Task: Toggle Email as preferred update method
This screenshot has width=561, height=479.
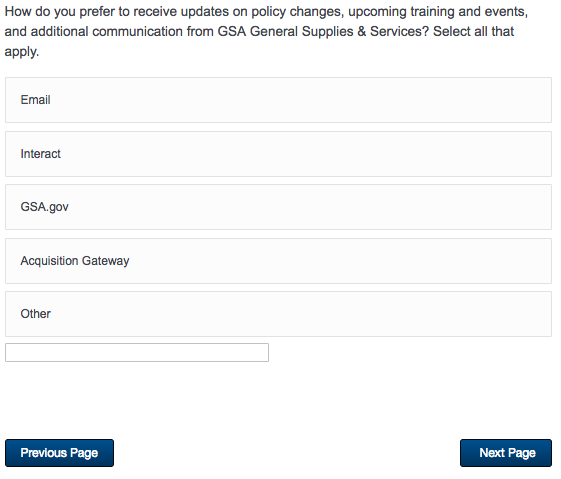Action: pos(278,100)
